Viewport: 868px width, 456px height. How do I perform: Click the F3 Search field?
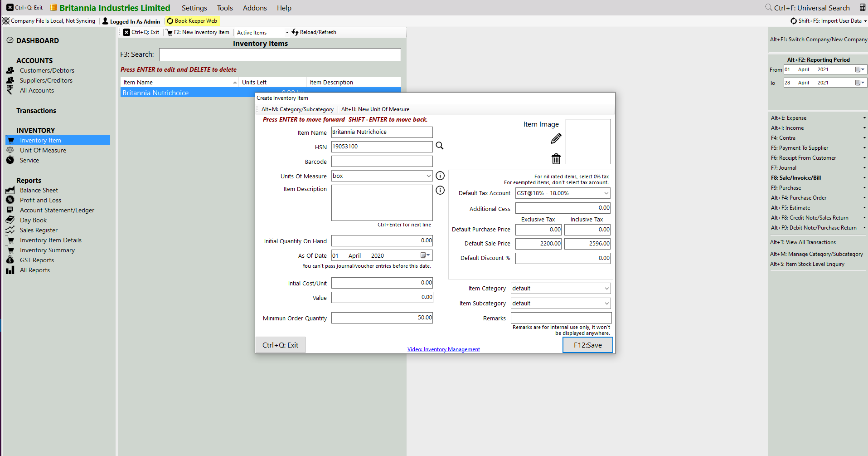point(280,54)
